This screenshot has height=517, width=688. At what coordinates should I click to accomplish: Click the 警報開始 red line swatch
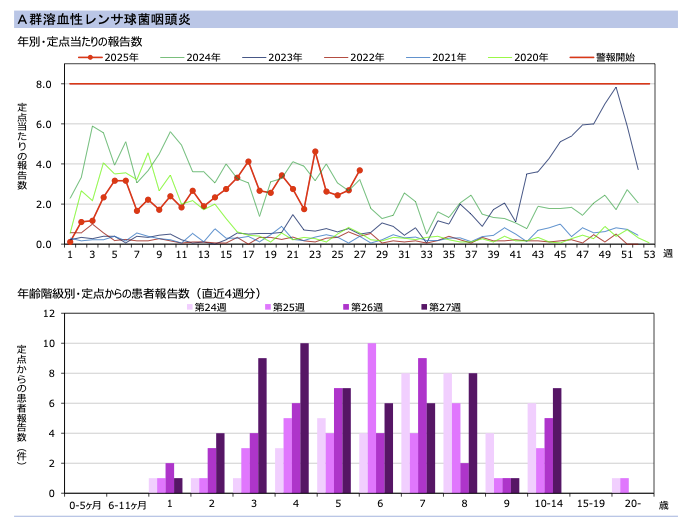click(582, 57)
